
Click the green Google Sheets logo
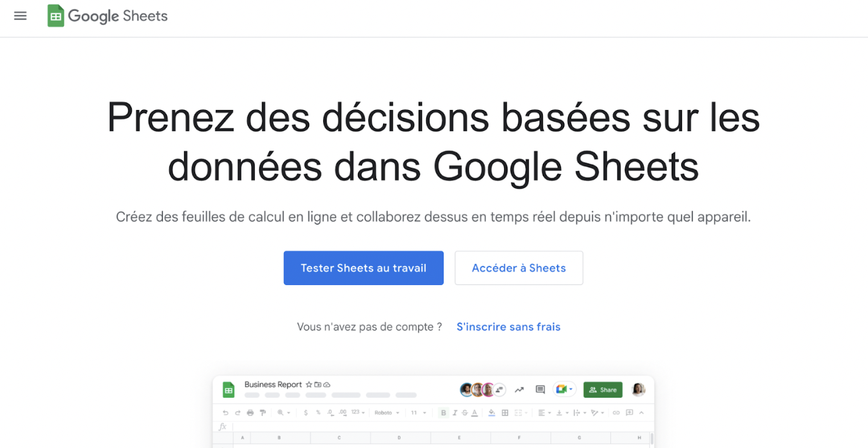tap(56, 16)
